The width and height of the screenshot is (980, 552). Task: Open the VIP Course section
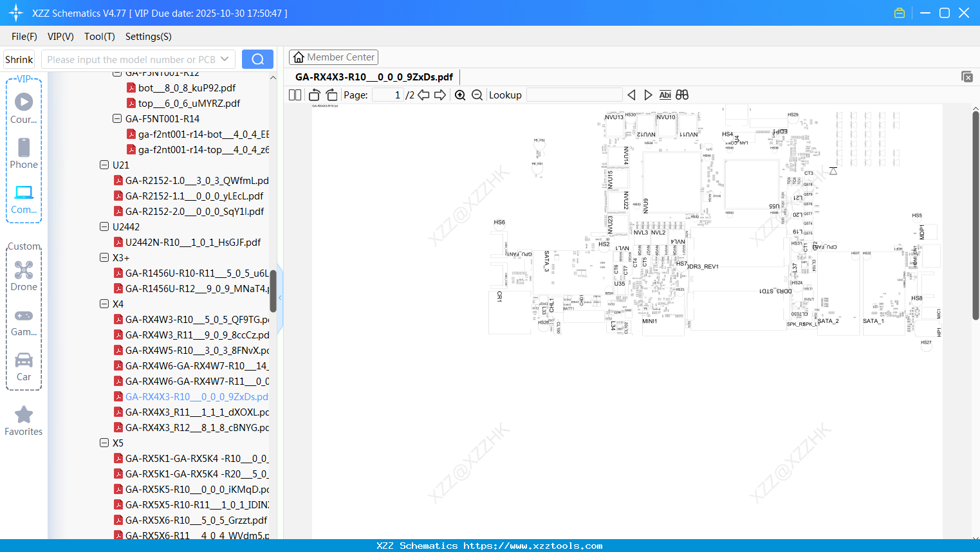tap(24, 108)
